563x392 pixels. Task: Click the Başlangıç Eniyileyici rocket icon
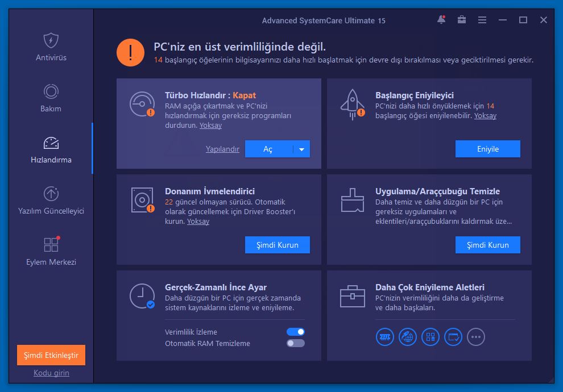point(353,105)
